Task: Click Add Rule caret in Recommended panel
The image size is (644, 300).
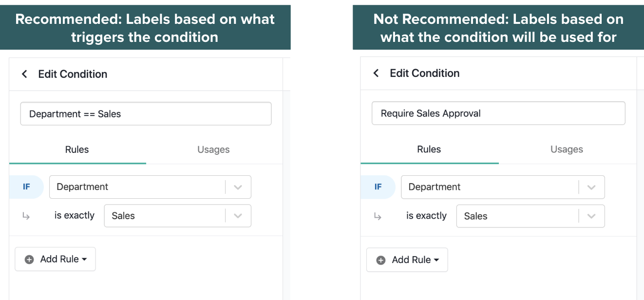Action: [84, 260]
